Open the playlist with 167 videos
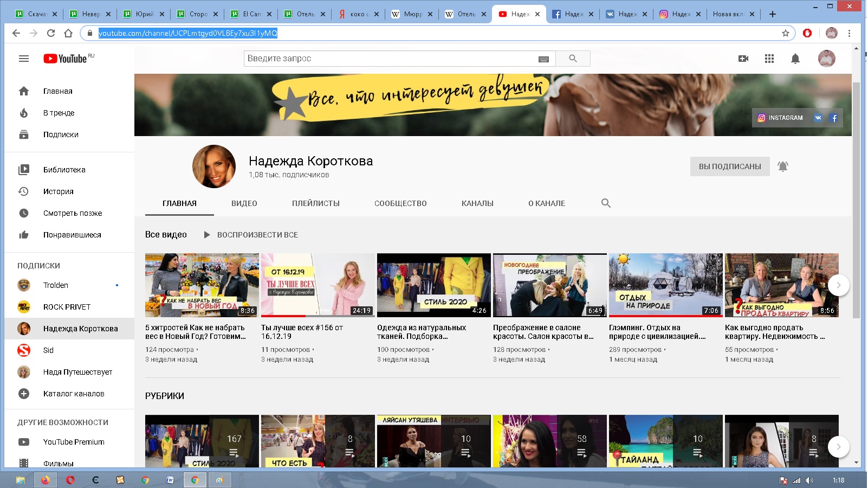Image resolution: width=868 pixels, height=488 pixels. click(x=202, y=441)
